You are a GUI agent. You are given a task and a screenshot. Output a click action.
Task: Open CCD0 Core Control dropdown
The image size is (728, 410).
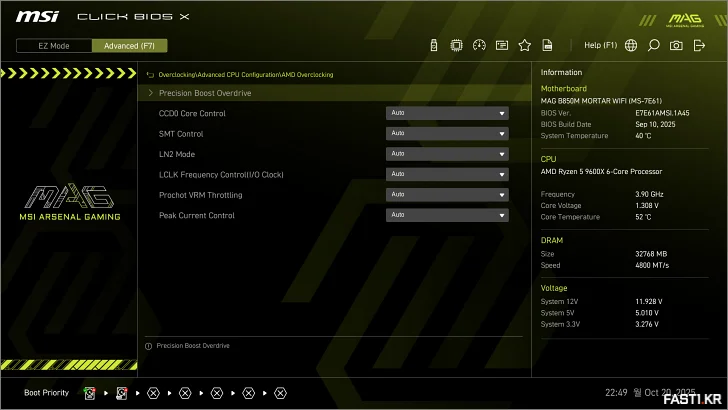(x=447, y=113)
